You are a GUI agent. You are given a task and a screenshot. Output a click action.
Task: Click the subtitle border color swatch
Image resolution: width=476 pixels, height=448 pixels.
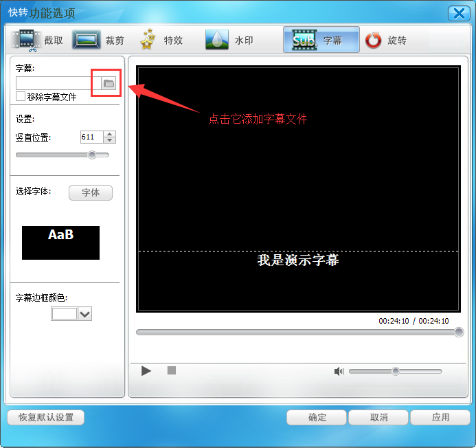65,314
